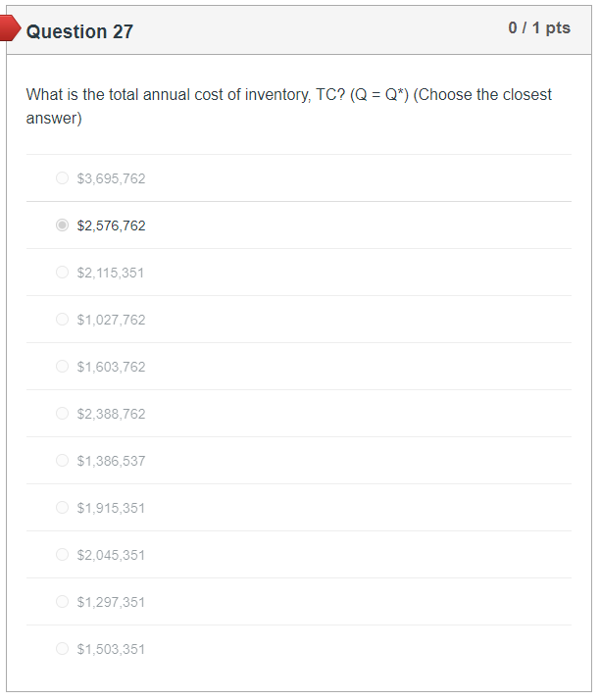This screenshot has height=700, width=600.
Task: Click the red incorrect-answer flag icon
Action: pos(9,29)
